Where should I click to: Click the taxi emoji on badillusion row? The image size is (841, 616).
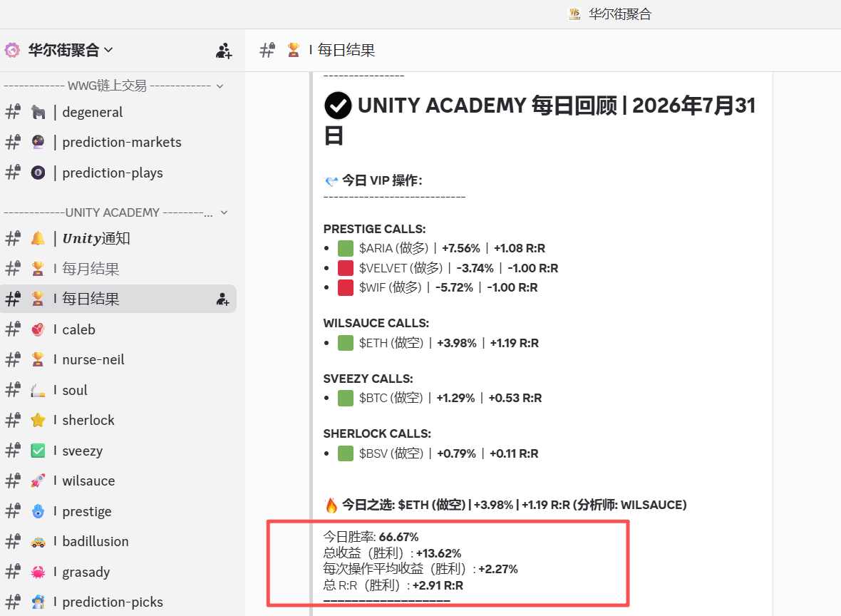[38, 541]
